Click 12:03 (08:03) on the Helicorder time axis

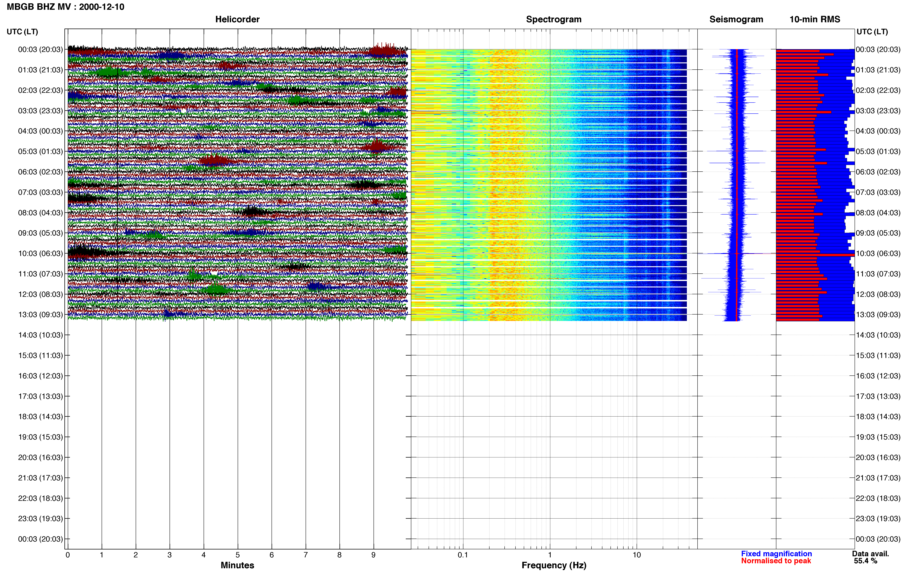point(41,294)
